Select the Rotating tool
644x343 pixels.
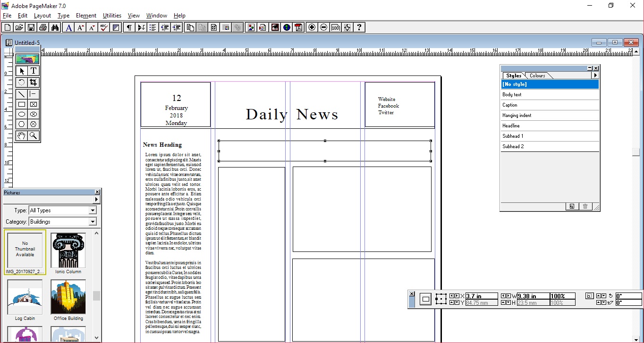click(21, 82)
